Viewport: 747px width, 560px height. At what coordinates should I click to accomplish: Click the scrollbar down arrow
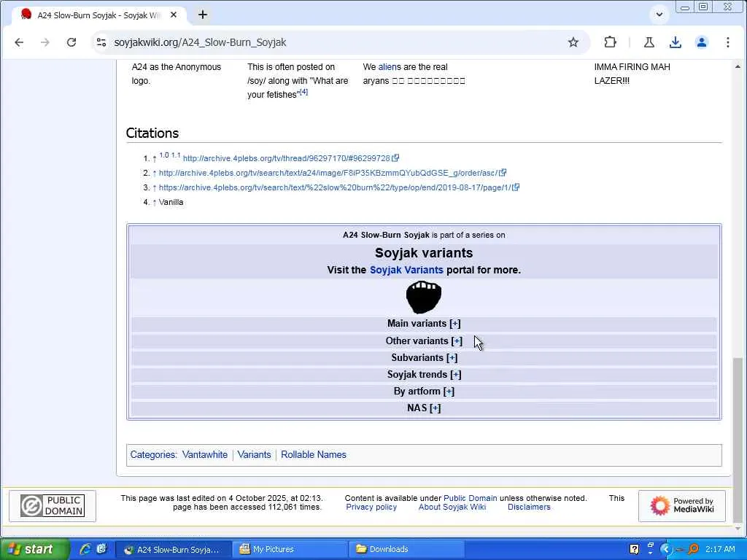tap(738, 529)
